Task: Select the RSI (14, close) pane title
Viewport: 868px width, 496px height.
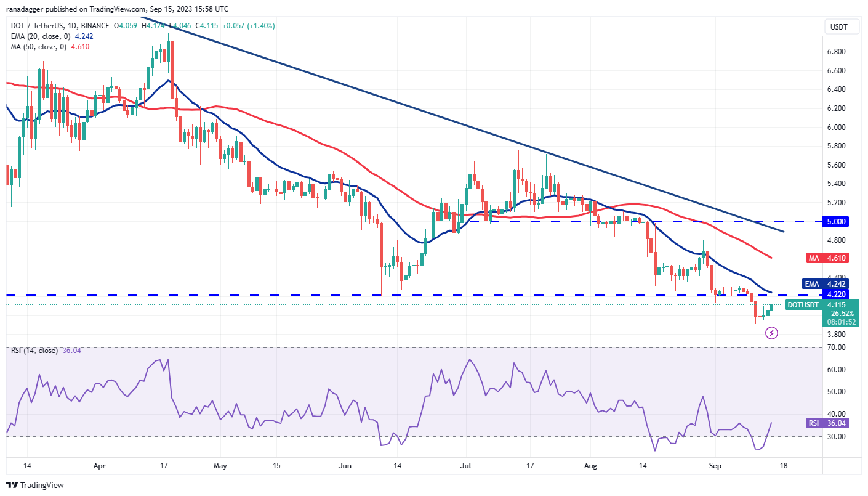Action: tap(34, 351)
